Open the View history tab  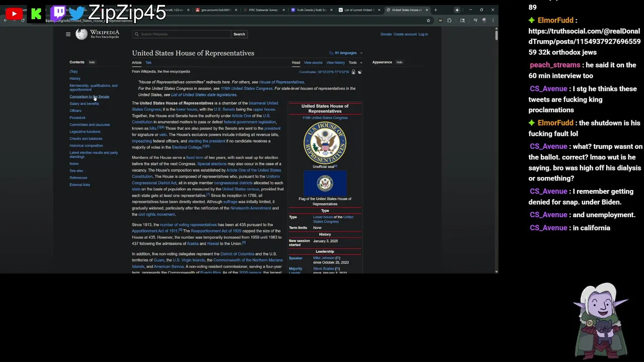tap(336, 62)
